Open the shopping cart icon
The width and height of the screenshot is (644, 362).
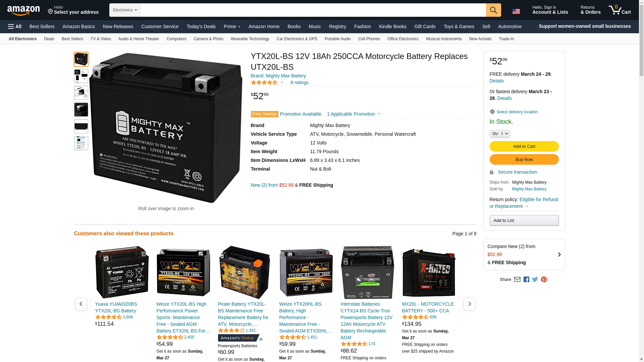click(620, 10)
